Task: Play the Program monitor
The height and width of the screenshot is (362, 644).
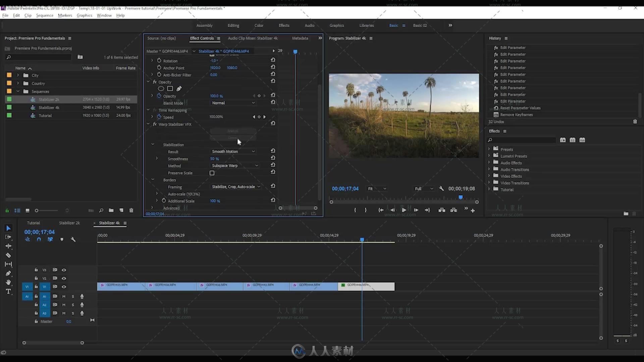Action: click(404, 210)
